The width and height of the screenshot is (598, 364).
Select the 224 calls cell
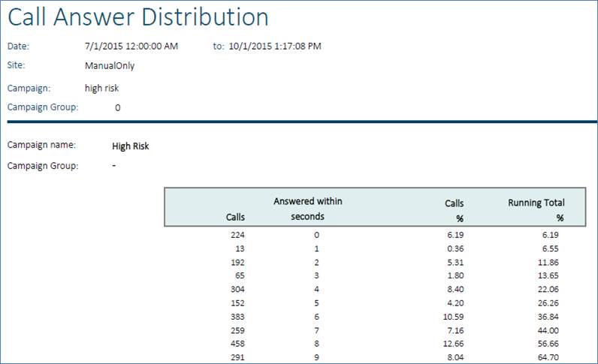point(237,234)
